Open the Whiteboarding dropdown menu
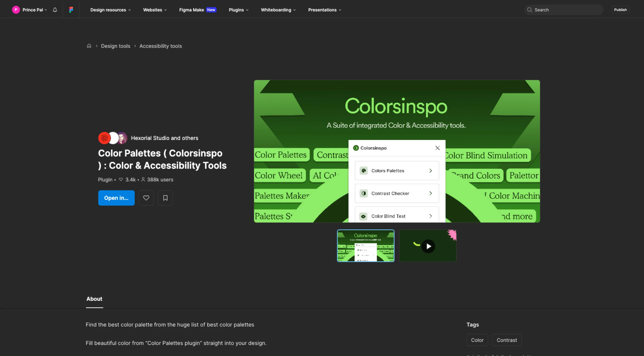Viewport: 644px width, 356px height. coord(278,10)
